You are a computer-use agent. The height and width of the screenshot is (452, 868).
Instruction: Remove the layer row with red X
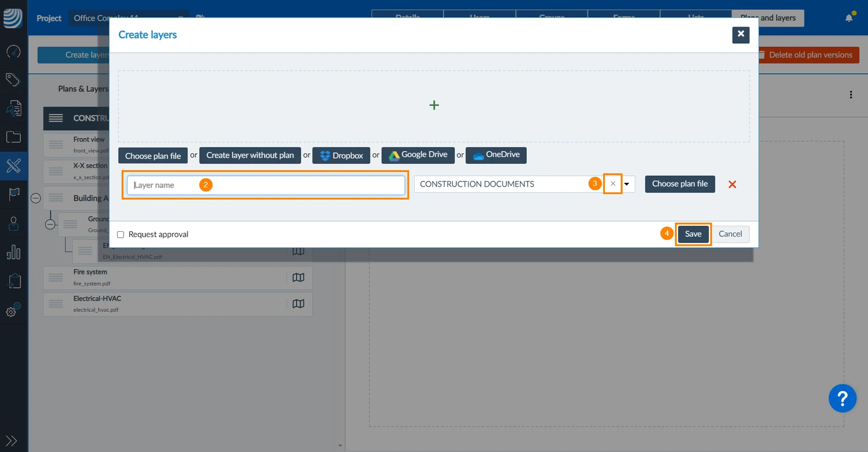click(x=732, y=184)
